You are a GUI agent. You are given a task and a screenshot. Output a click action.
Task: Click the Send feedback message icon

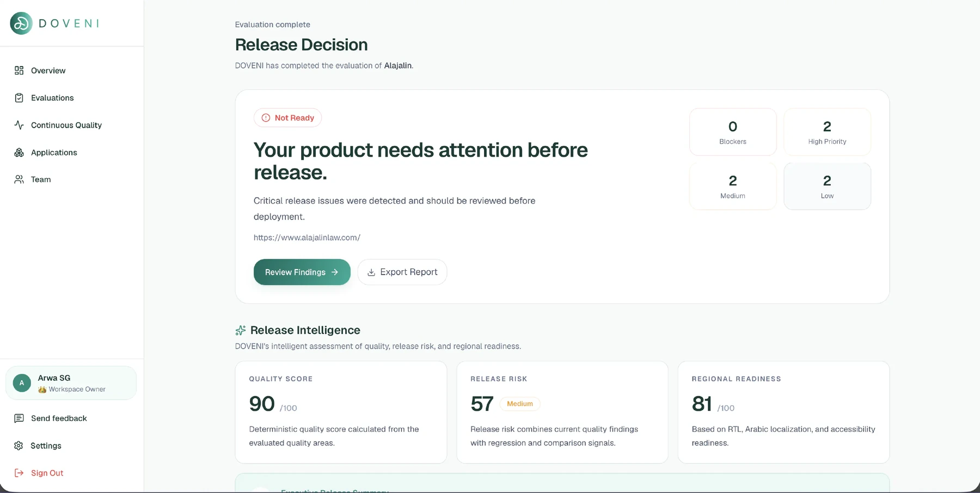(19, 418)
